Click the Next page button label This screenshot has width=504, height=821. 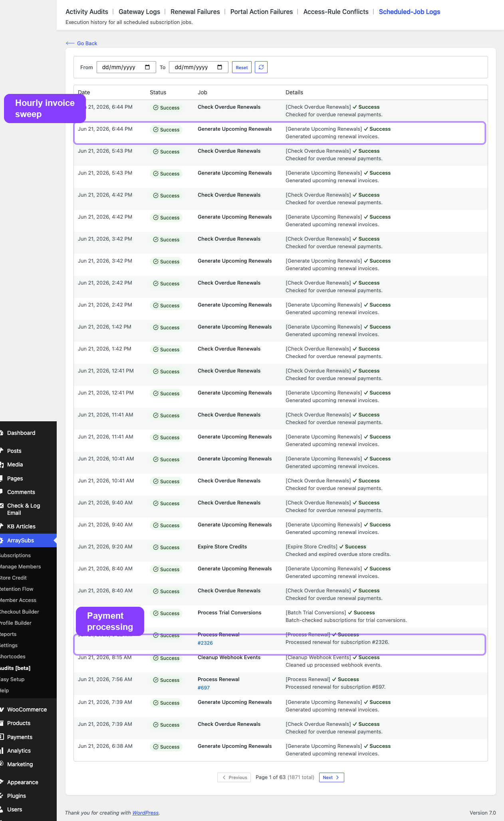(327, 777)
